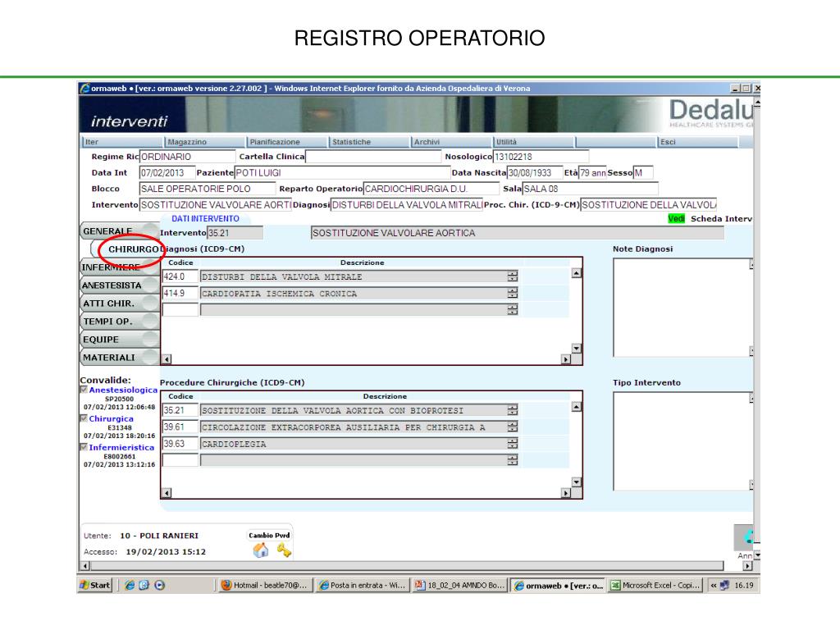
Task: Open the Windows Start button
Action: tap(95, 585)
